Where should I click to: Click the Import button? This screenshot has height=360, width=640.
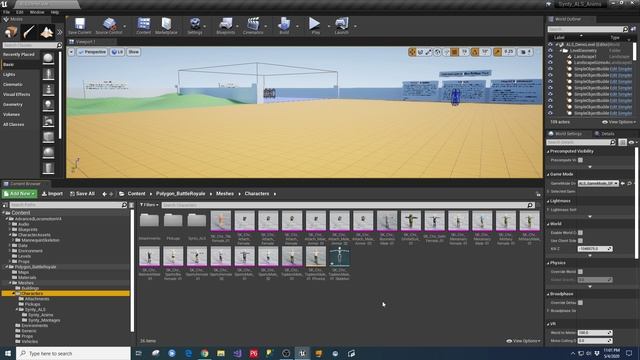[x=52, y=194]
